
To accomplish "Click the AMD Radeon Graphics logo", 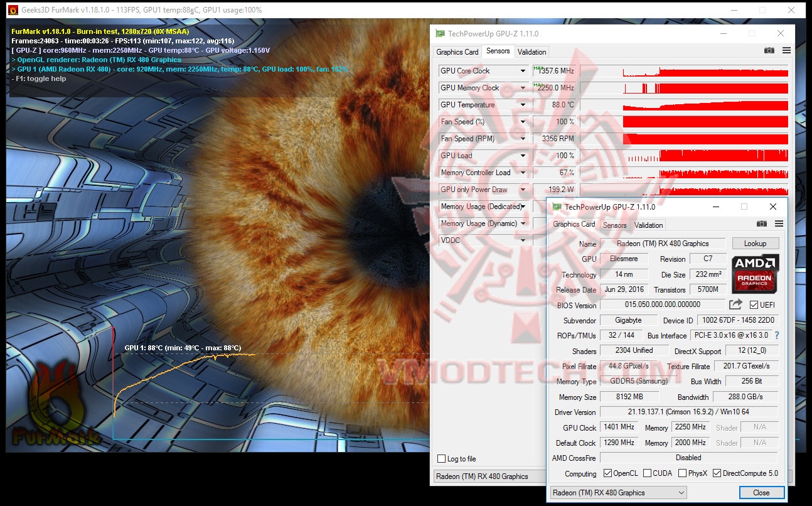I will 754,275.
